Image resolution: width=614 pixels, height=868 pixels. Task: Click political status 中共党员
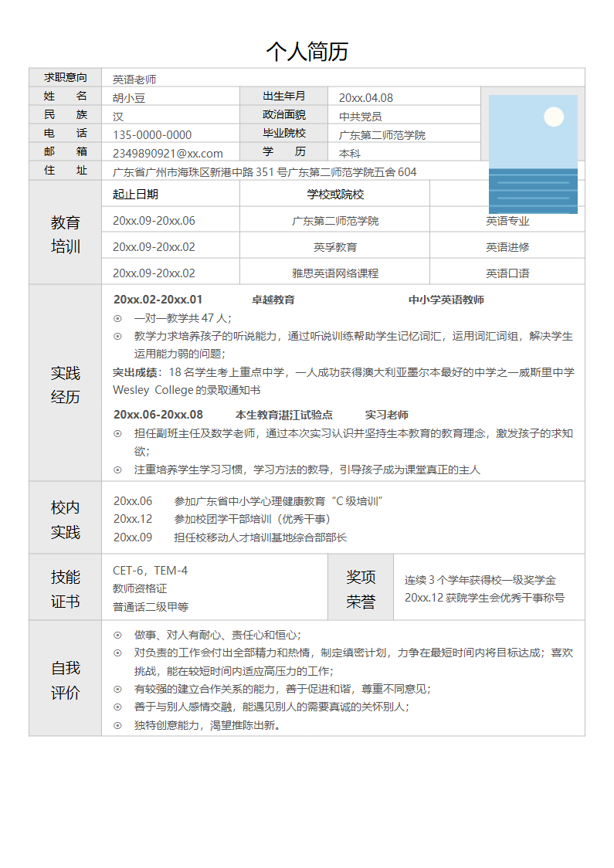361,117
